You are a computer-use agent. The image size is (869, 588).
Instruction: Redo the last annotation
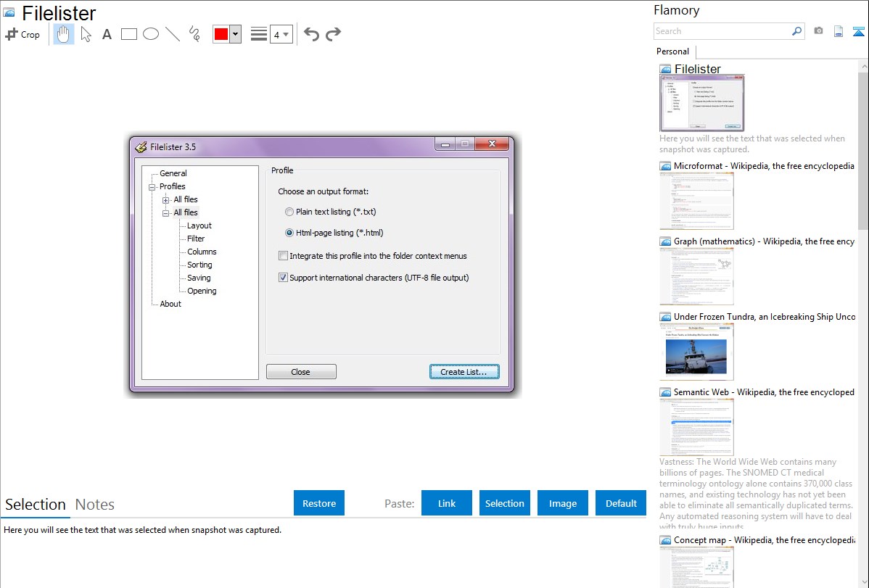[x=333, y=34]
